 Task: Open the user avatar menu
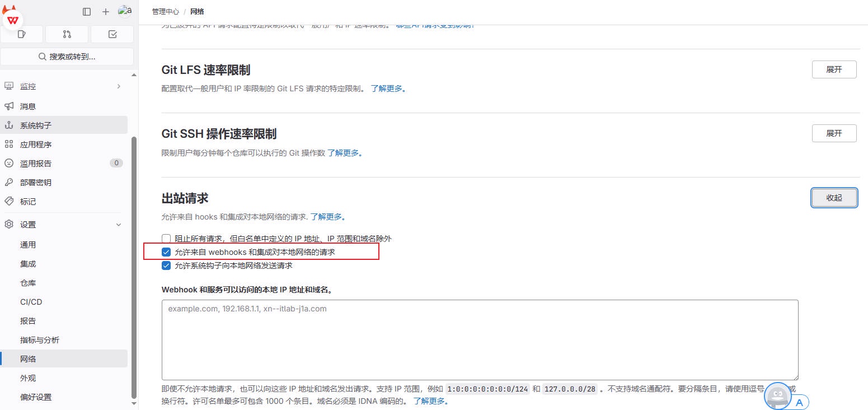tap(124, 11)
